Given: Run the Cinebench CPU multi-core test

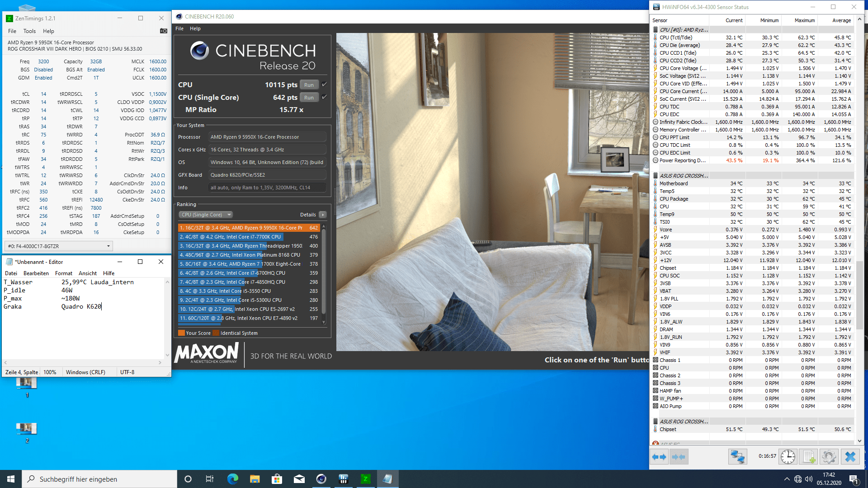Looking at the screenshot, I should (309, 85).
